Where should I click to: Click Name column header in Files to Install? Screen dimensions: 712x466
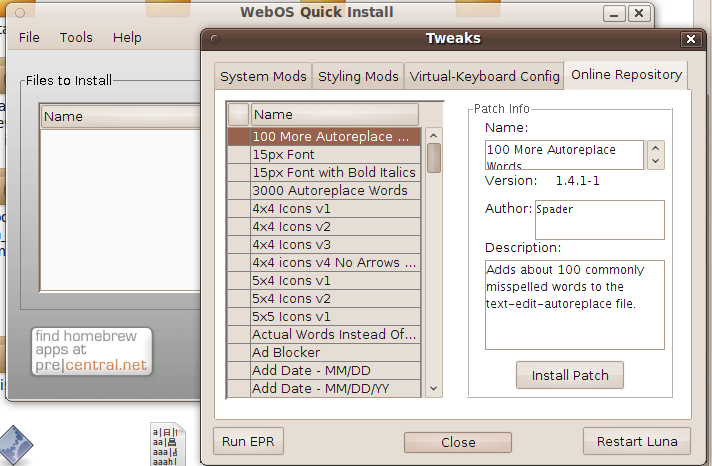point(121,116)
